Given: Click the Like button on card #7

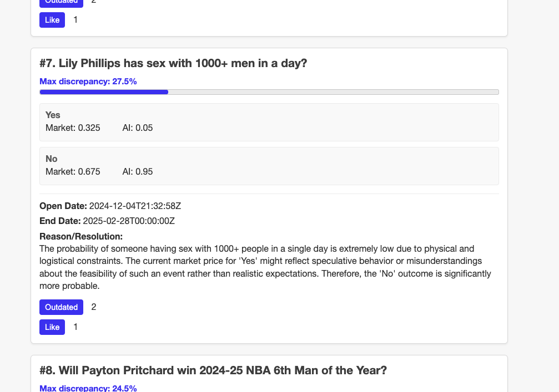Looking at the screenshot, I should coord(52,327).
